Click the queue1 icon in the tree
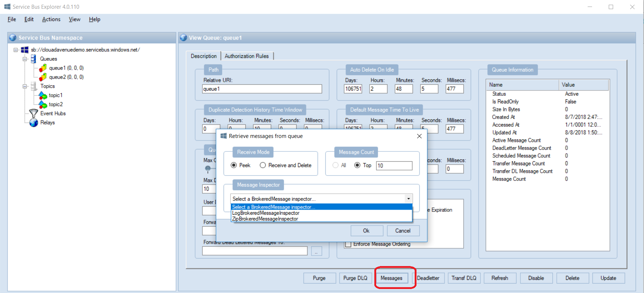 (43, 68)
